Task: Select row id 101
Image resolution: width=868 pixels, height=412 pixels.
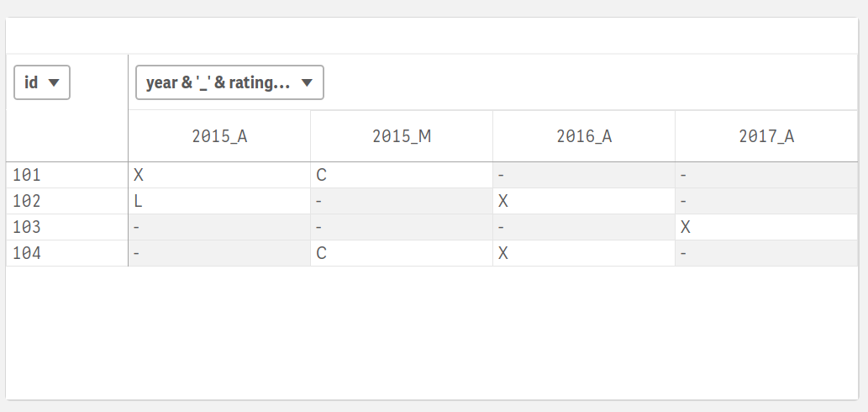Action: click(27, 176)
